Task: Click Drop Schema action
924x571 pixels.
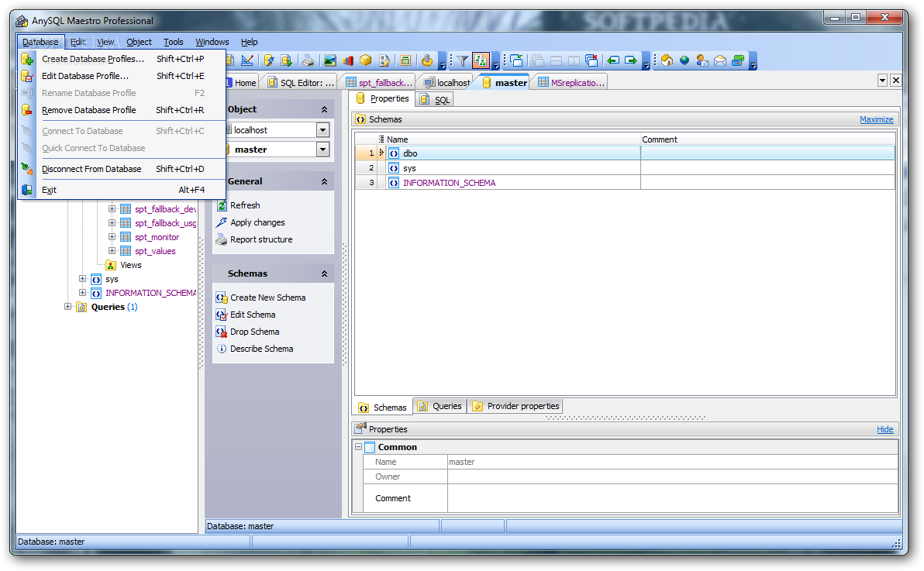Action: (x=254, y=332)
